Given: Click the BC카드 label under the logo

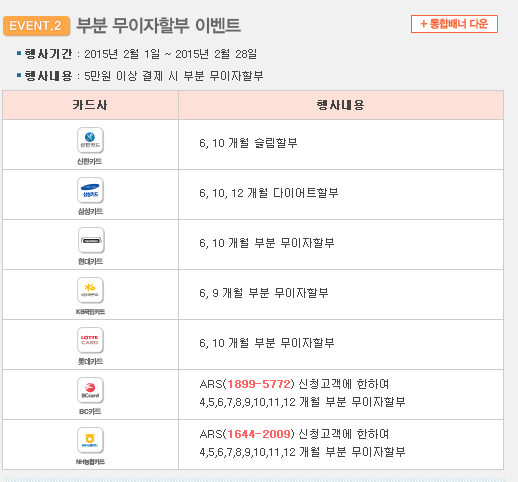Looking at the screenshot, I should pyautogui.click(x=90, y=411).
